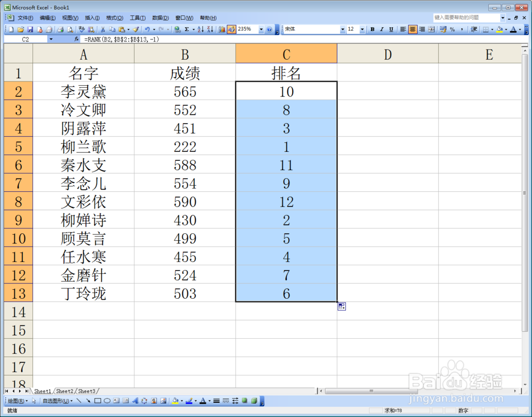Image resolution: width=532 pixels, height=417 pixels.
Task: Apply Font Color A in Drawing toolbar
Action: (x=203, y=400)
